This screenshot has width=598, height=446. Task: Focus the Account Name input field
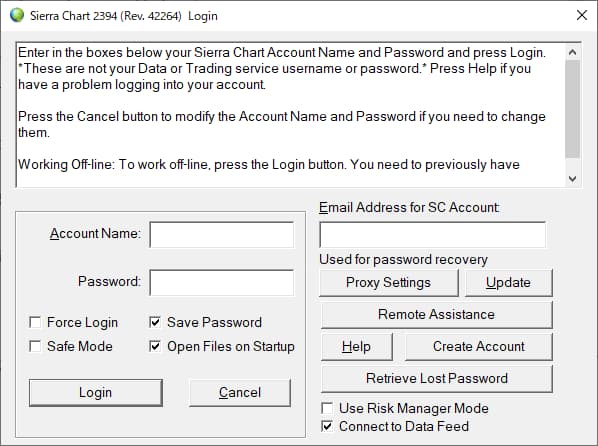pos(222,235)
